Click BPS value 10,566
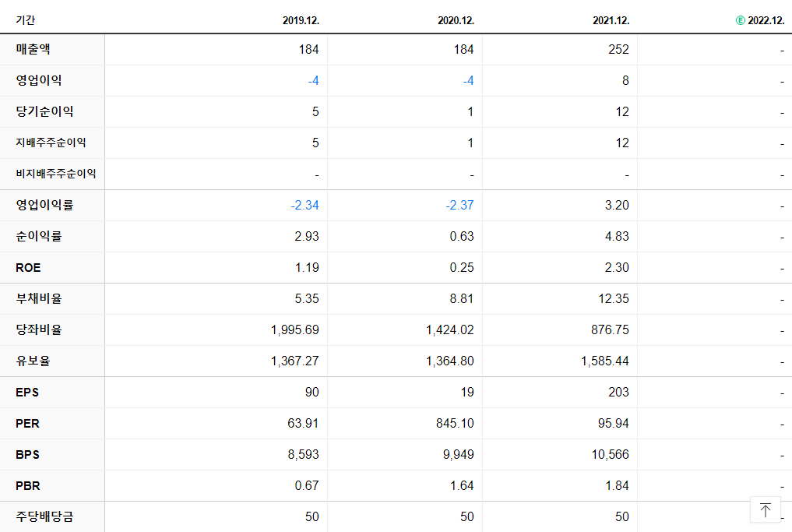 [611, 455]
